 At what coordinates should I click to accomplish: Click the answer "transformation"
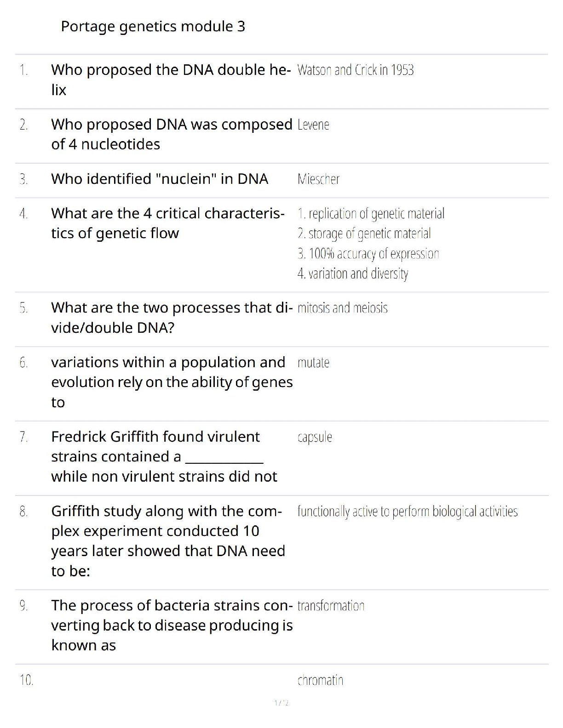(331, 606)
